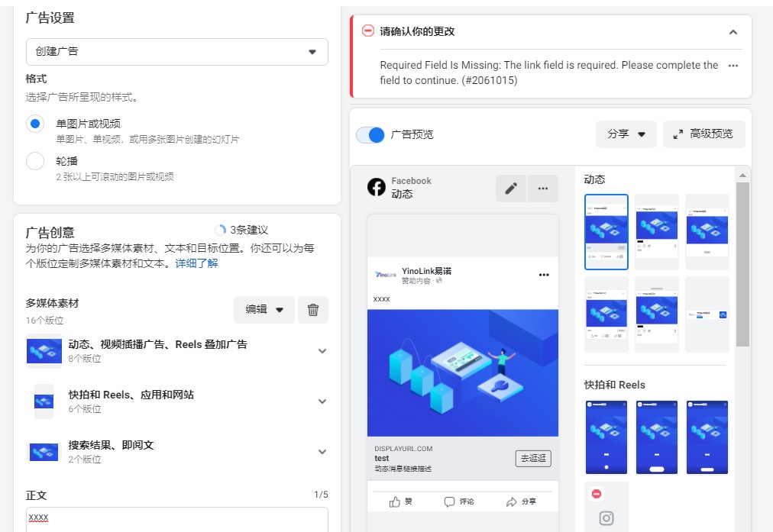This screenshot has height=532, width=773.
Task: Click the YinoLink page logo in post
Action: tap(386, 275)
